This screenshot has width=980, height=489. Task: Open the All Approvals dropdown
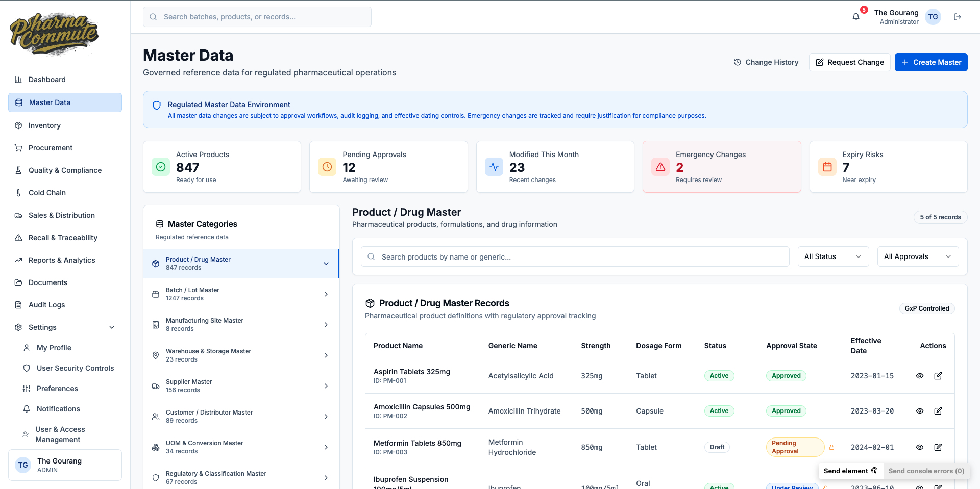click(918, 256)
